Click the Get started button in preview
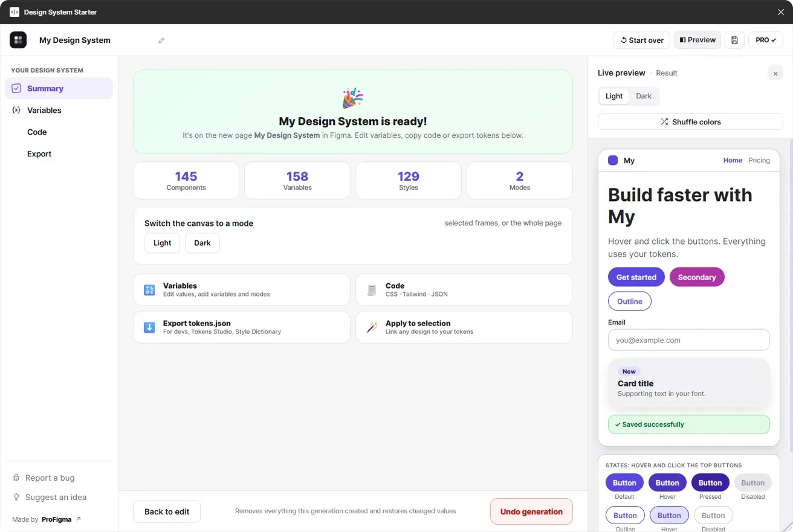The height and width of the screenshot is (532, 793). pos(636,277)
